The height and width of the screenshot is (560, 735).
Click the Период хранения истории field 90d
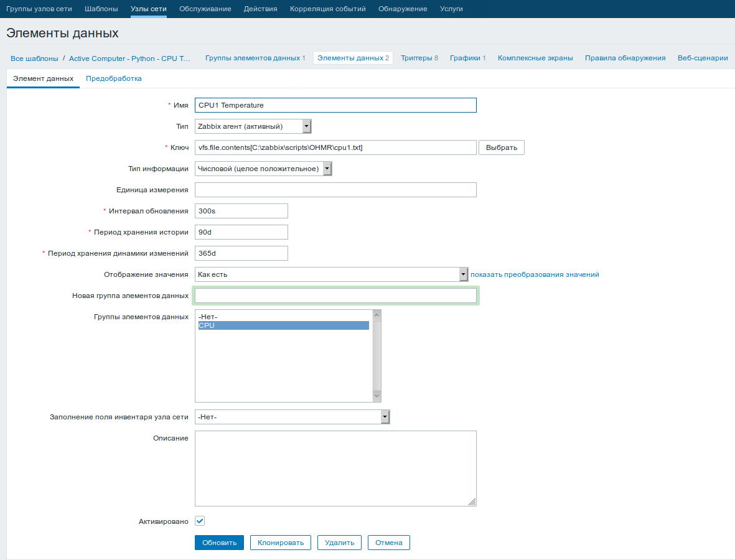241,232
